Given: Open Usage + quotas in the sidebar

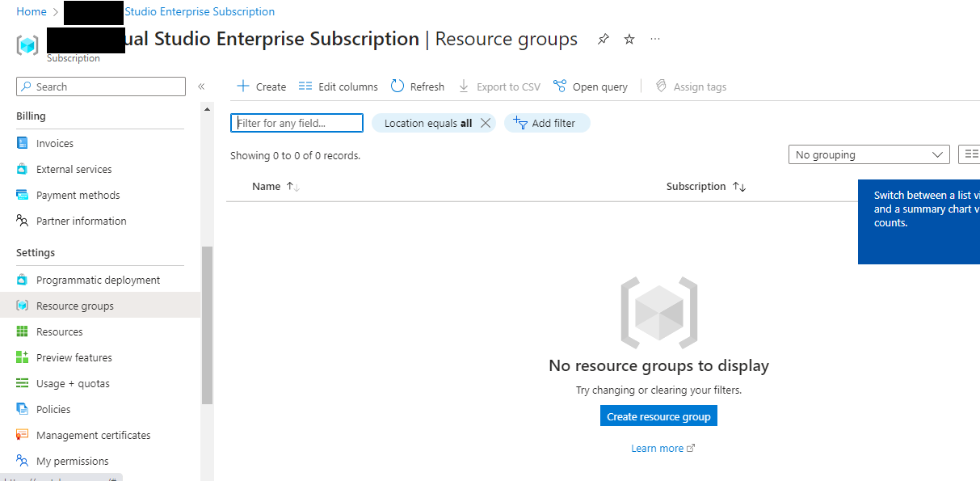Looking at the screenshot, I should [x=72, y=382].
